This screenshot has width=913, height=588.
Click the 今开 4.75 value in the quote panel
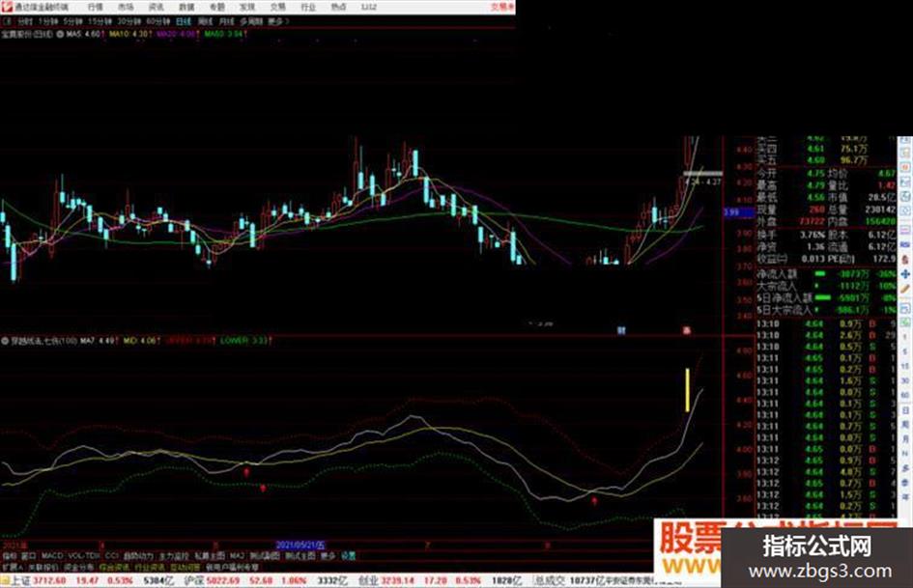pyautogui.click(x=815, y=174)
